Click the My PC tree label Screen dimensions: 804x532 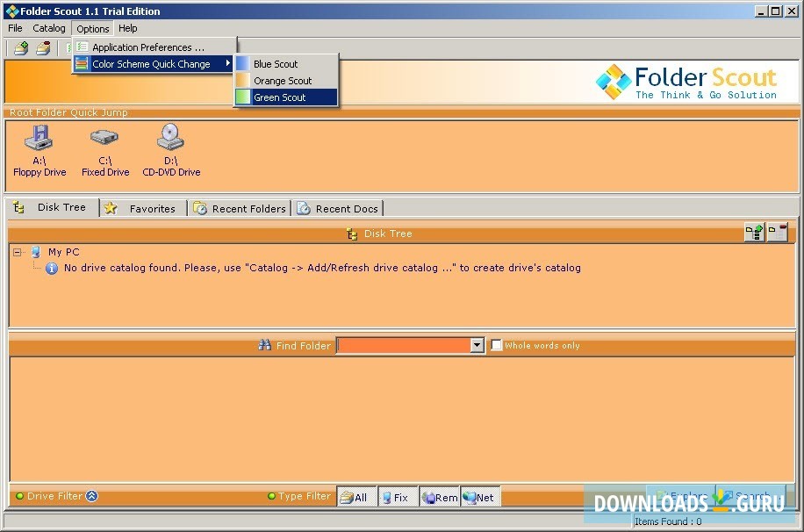[x=63, y=252]
